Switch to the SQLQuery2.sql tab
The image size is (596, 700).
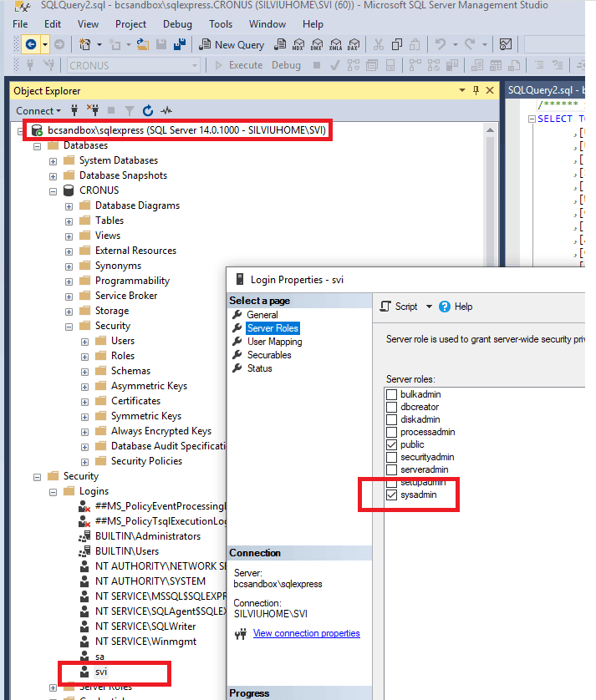pos(546,90)
